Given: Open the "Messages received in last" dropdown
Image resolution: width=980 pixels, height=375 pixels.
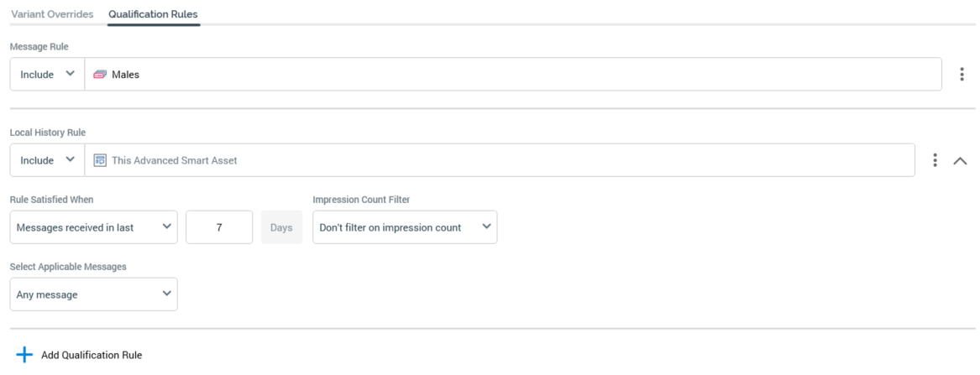Looking at the screenshot, I should tap(93, 227).
